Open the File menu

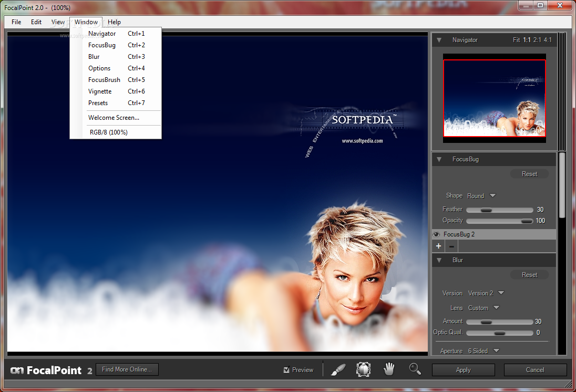tap(16, 22)
